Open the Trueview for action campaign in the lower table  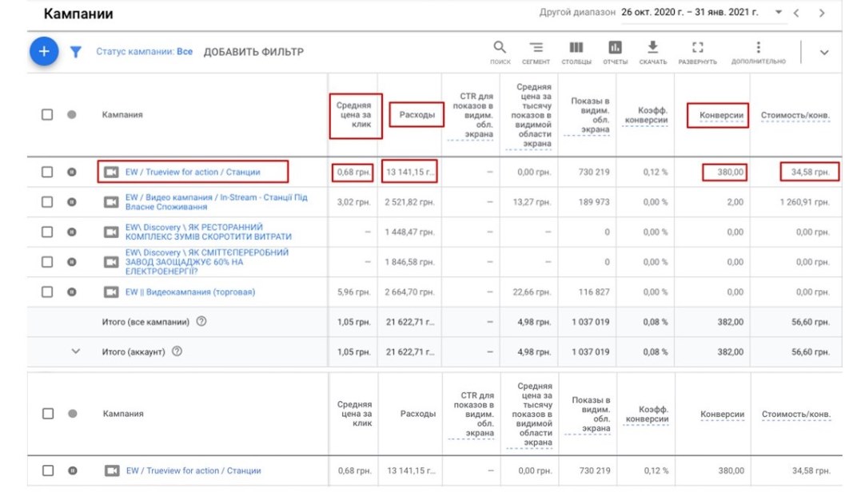pyautogui.click(x=193, y=470)
